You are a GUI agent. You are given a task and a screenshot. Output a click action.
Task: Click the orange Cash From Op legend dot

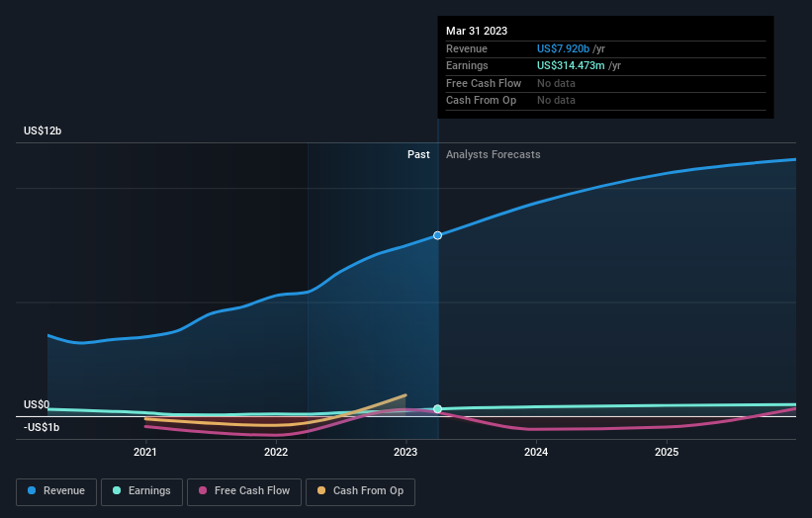pyautogui.click(x=321, y=490)
